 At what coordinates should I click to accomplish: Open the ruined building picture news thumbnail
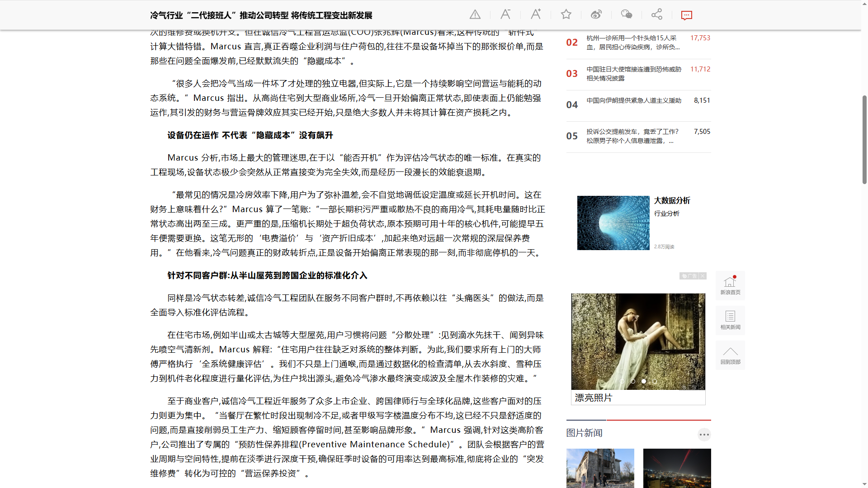click(600, 468)
